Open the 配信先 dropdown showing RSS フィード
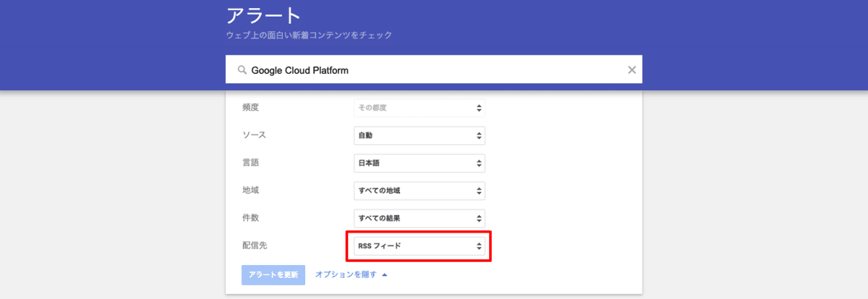 point(420,246)
